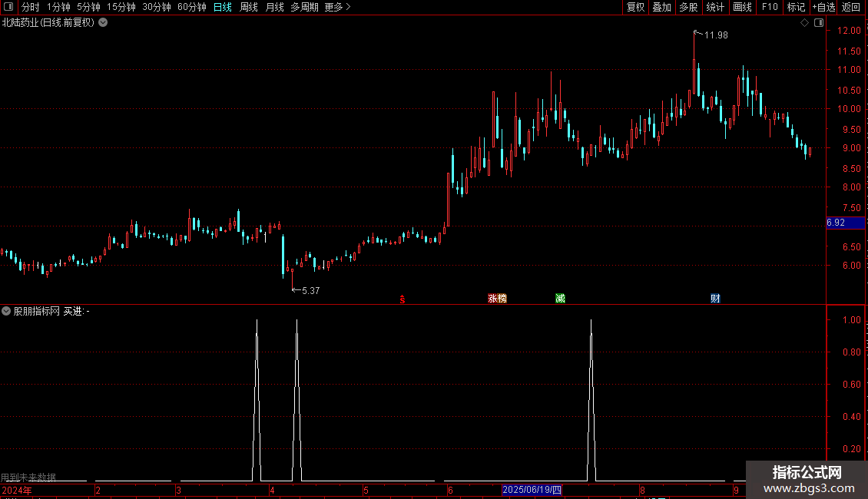Image resolution: width=868 pixels, height=499 pixels.
Task: Open the 画线 drawing tools
Action: point(742,7)
